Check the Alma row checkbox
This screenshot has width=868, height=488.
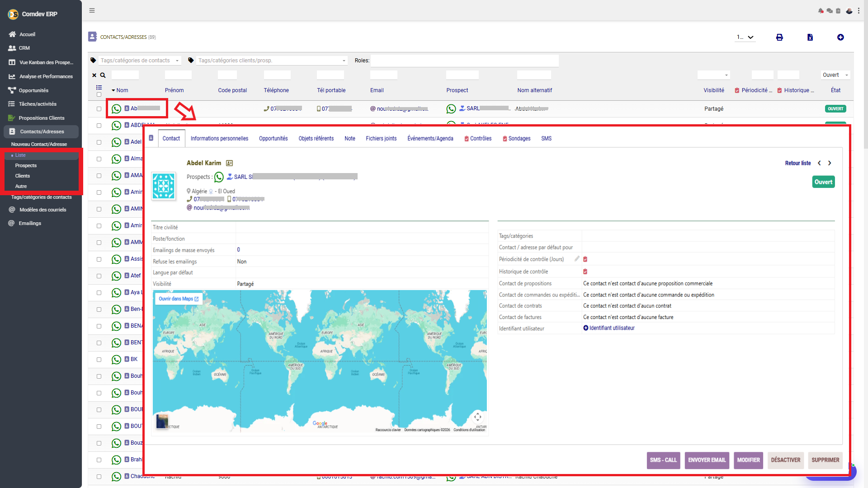tap(99, 159)
